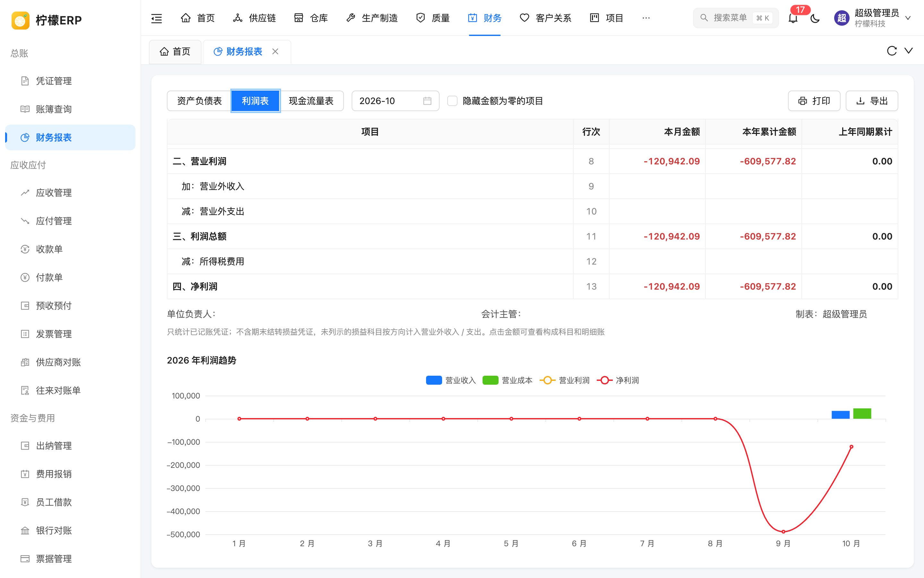Open 费用报销 in the sidebar

point(70,474)
